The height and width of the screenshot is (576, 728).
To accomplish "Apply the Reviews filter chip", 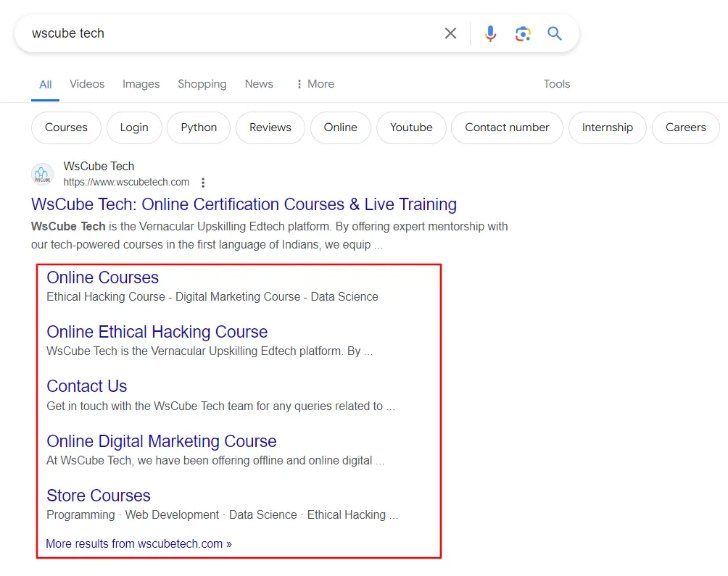I will pos(270,128).
